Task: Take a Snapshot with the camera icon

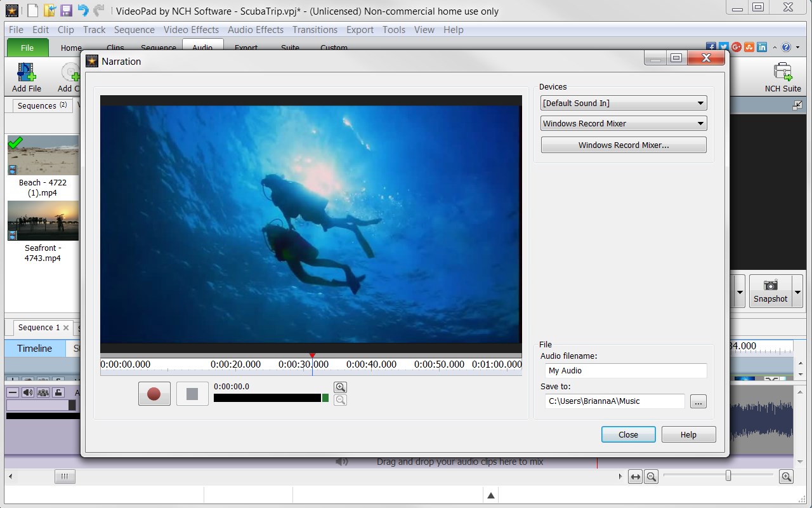Action: coord(770,286)
